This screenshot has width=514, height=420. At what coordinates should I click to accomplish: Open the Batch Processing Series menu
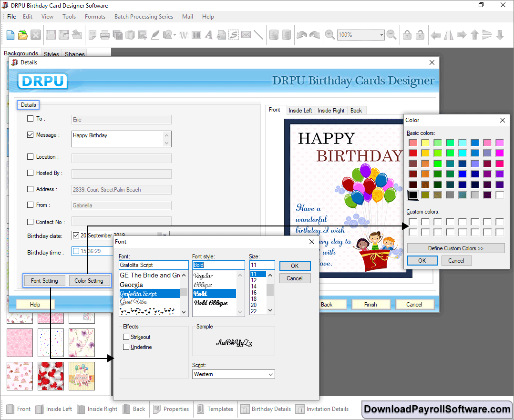(x=144, y=17)
